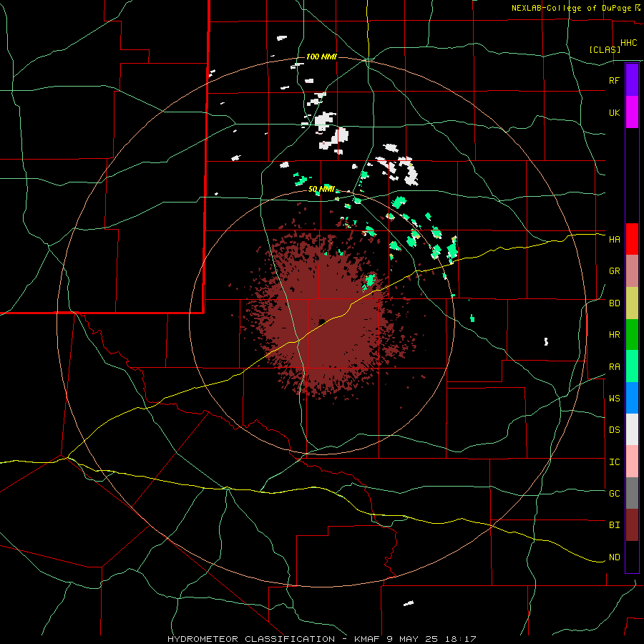Click the IC legend label
The height and width of the screenshot is (644, 644).
point(614,462)
